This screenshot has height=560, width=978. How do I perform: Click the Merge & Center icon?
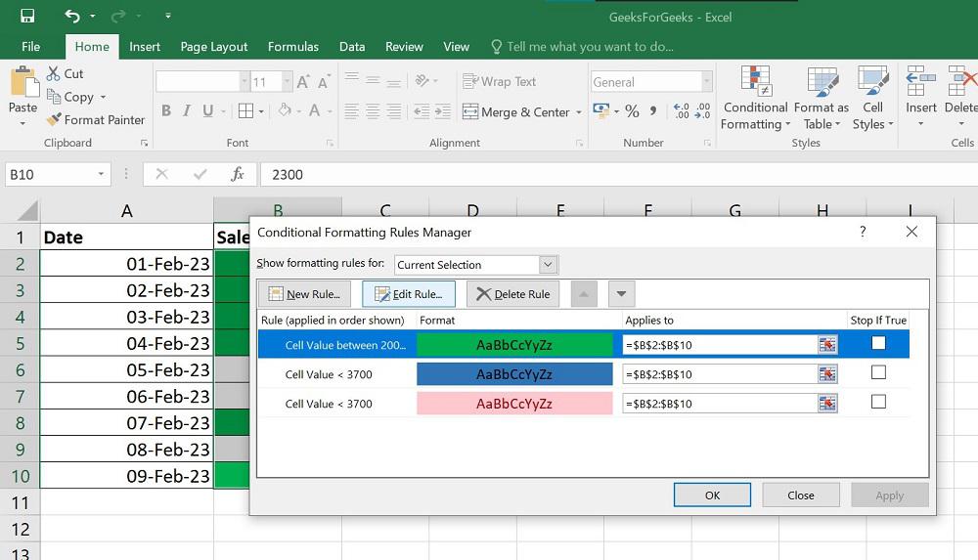coord(470,111)
